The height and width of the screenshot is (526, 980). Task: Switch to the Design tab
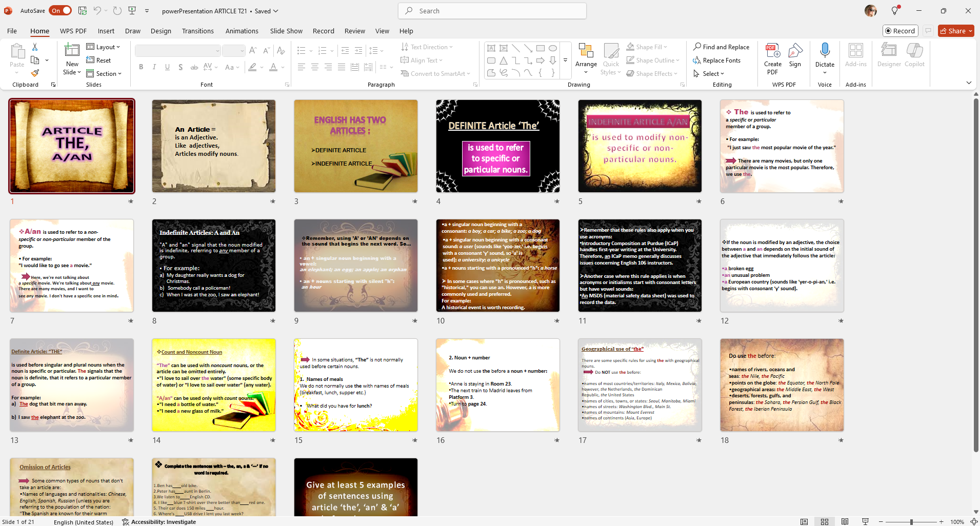[x=161, y=31]
